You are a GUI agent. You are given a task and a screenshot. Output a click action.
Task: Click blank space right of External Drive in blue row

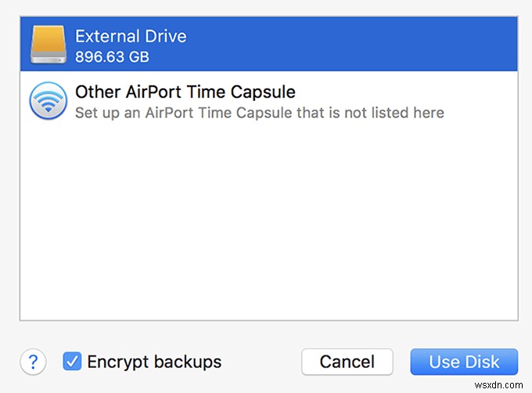click(x=352, y=45)
